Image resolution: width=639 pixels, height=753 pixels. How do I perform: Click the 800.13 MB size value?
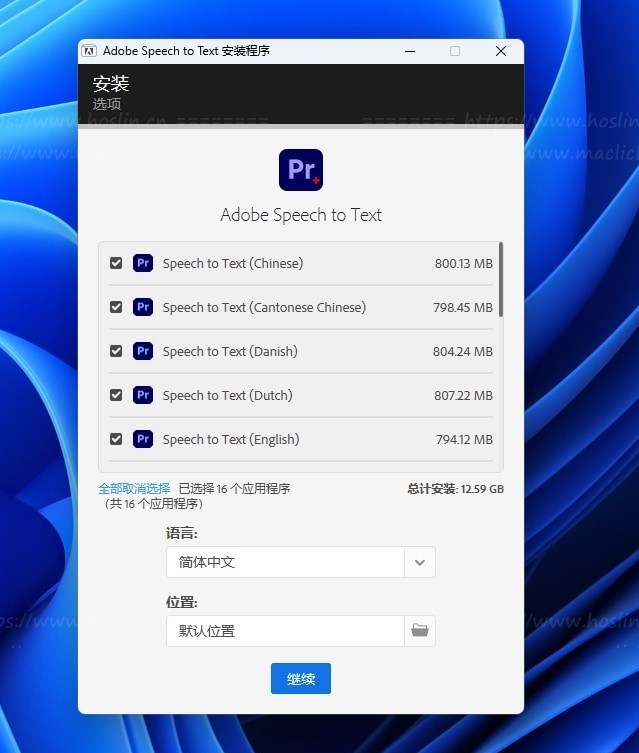click(x=464, y=264)
